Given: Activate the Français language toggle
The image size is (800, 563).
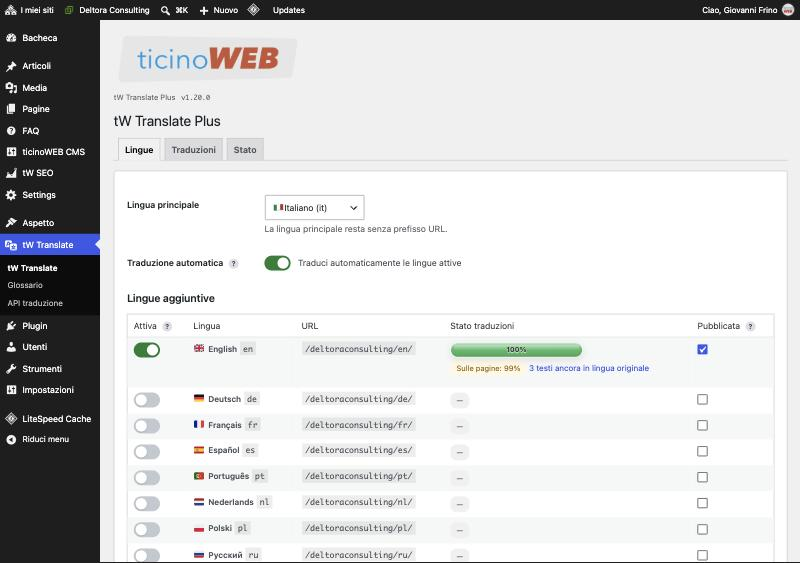Looking at the screenshot, I should [x=147, y=426].
